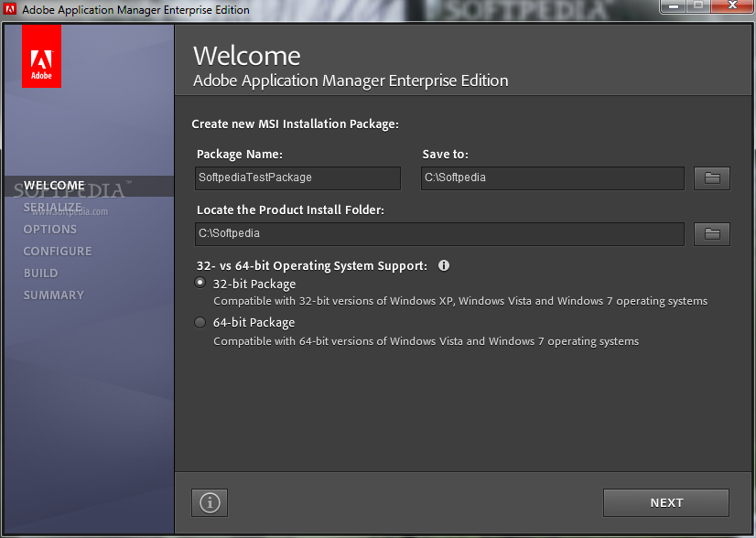Click the 'Save to:' label
Image resolution: width=756 pixels, height=538 pixels.
click(445, 155)
